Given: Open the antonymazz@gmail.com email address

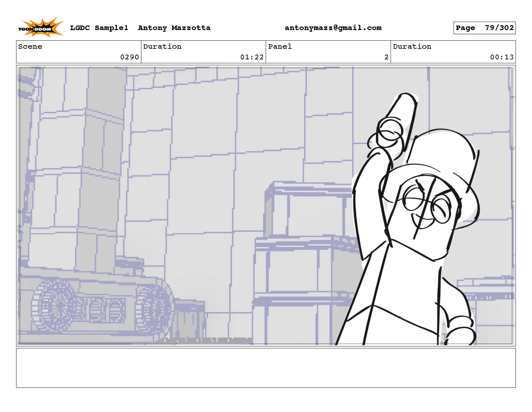Looking at the screenshot, I should (333, 28).
